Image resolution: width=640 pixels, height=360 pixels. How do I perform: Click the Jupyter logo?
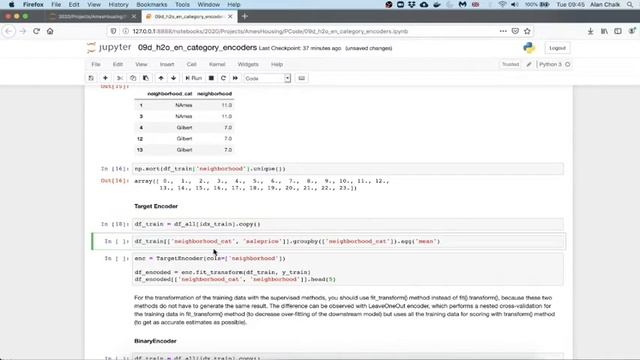point(109,47)
